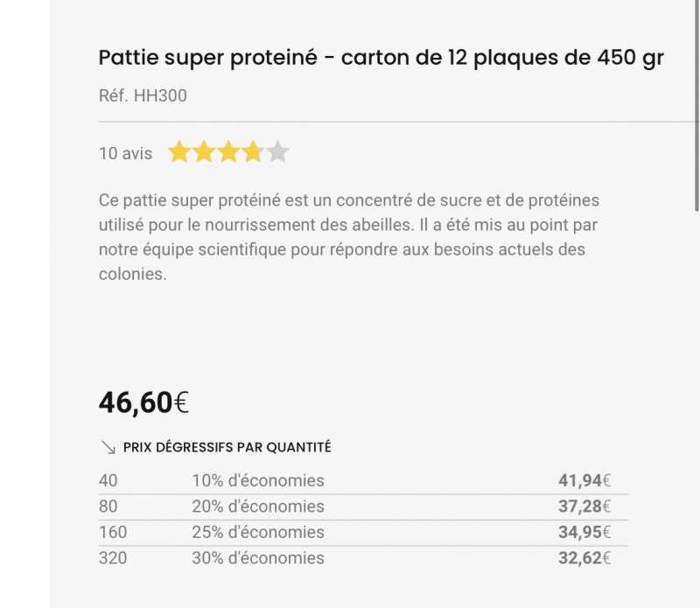
Task: Click the Pattie super proteiné product title
Action: pos(381,59)
